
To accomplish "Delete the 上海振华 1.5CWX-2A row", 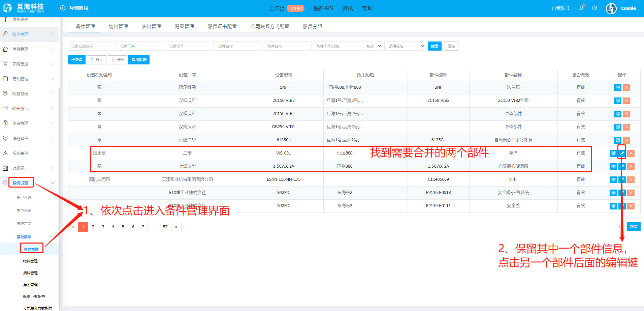I will point(631,167).
